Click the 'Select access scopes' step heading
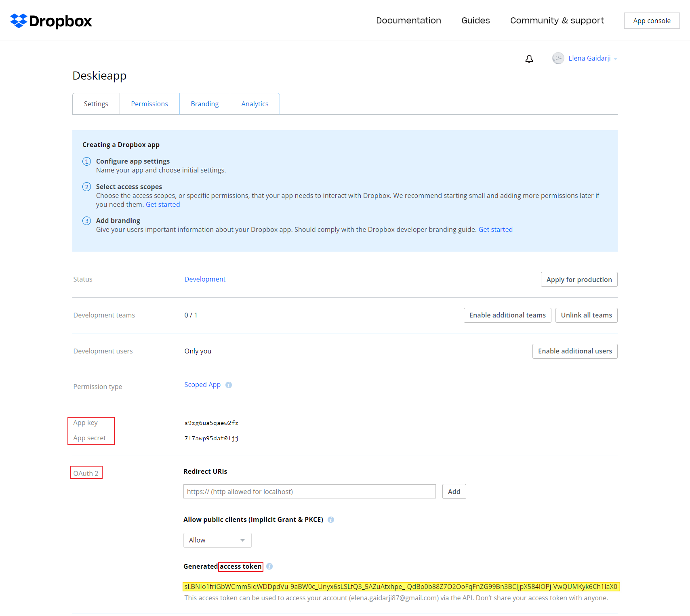The image size is (690, 616). 129,187
